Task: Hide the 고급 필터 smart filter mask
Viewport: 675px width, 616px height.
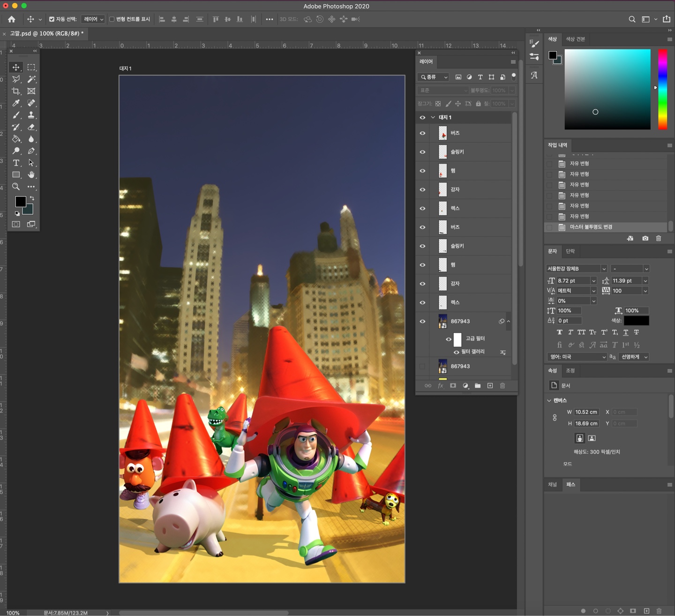Action: [x=449, y=339]
